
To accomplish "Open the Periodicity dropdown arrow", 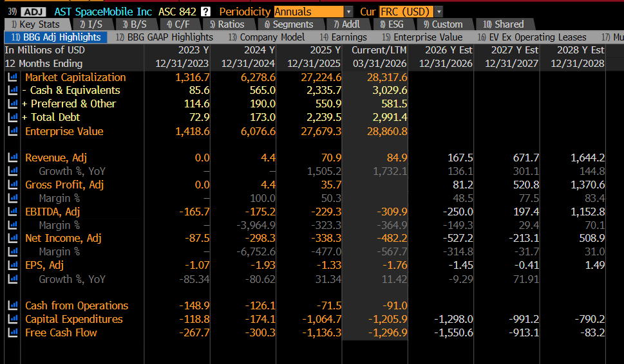I will point(348,12).
